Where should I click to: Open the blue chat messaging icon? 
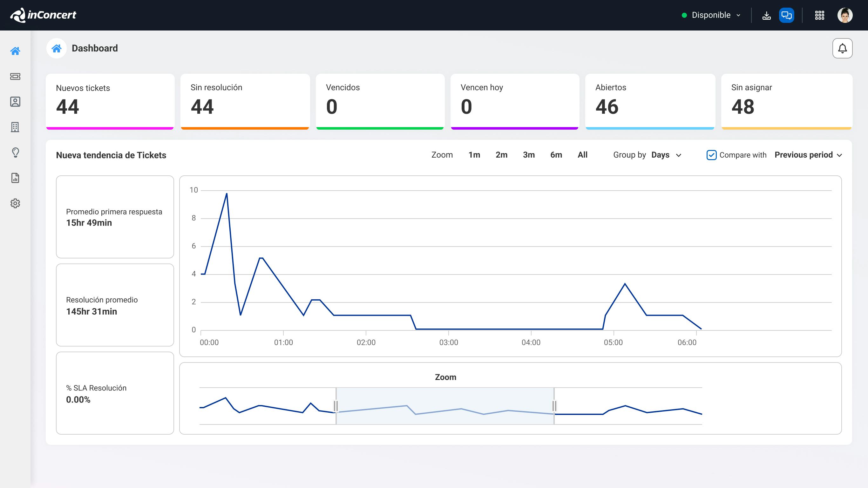tap(787, 15)
